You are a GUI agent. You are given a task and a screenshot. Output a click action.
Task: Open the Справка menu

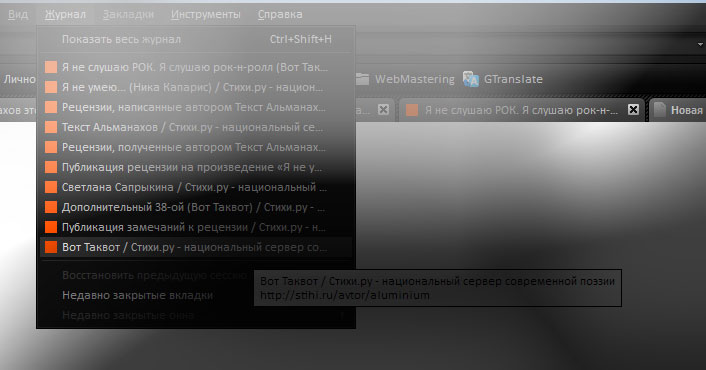280,14
